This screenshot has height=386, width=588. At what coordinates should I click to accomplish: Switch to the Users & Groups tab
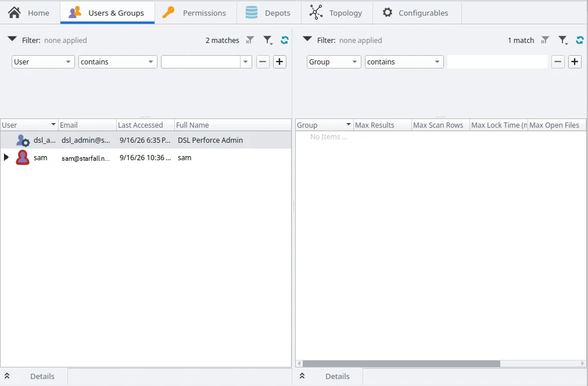pyautogui.click(x=107, y=13)
